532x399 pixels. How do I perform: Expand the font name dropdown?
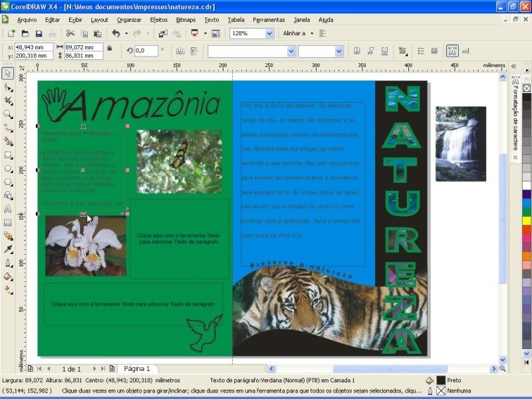click(291, 51)
